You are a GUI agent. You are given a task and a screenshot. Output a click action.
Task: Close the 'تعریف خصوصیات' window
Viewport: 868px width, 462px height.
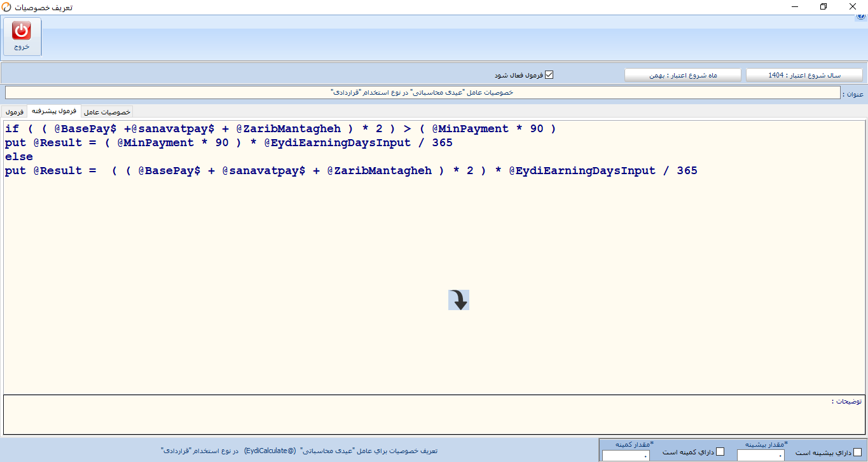pyautogui.click(x=853, y=6)
